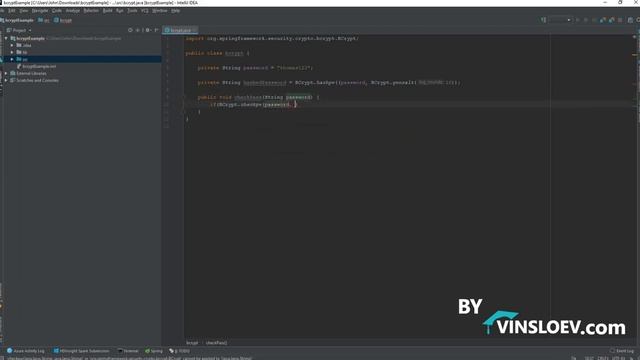Open the Event Log
The image size is (640, 360).
(x=622, y=351)
